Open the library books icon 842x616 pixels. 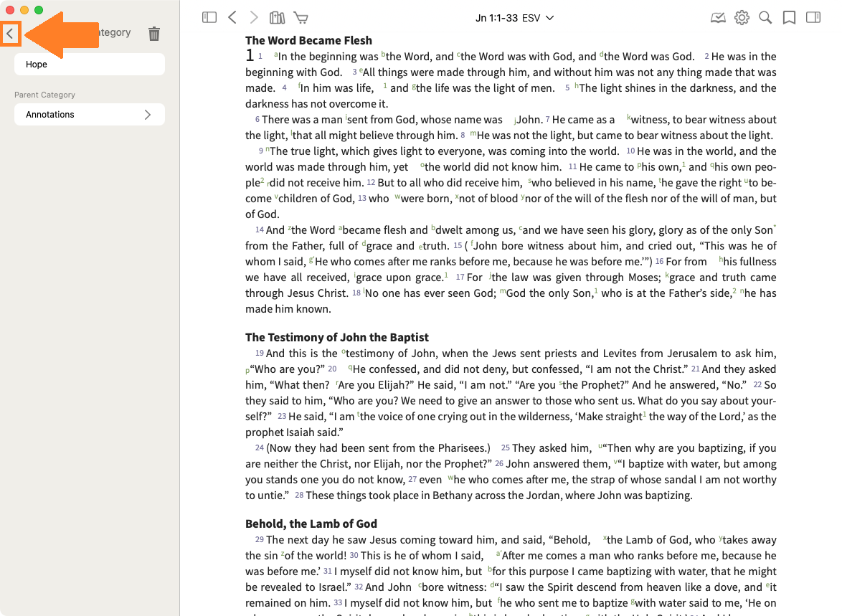(277, 18)
